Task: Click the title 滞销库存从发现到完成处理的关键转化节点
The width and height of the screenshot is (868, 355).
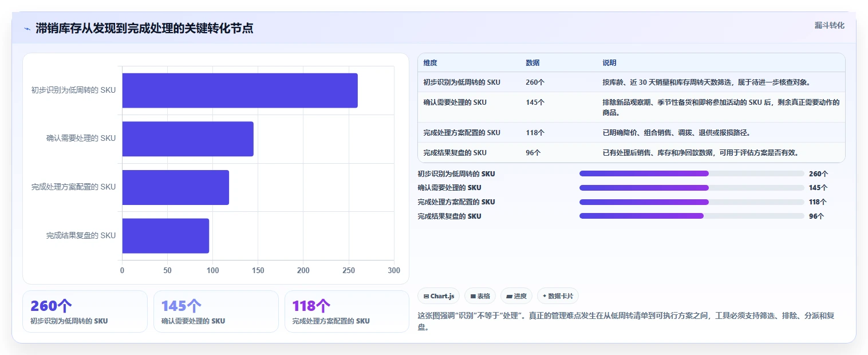Action: (144, 29)
